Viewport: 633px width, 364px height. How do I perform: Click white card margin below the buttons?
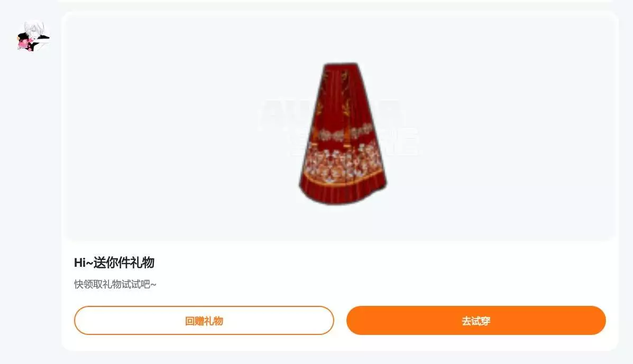click(340, 343)
